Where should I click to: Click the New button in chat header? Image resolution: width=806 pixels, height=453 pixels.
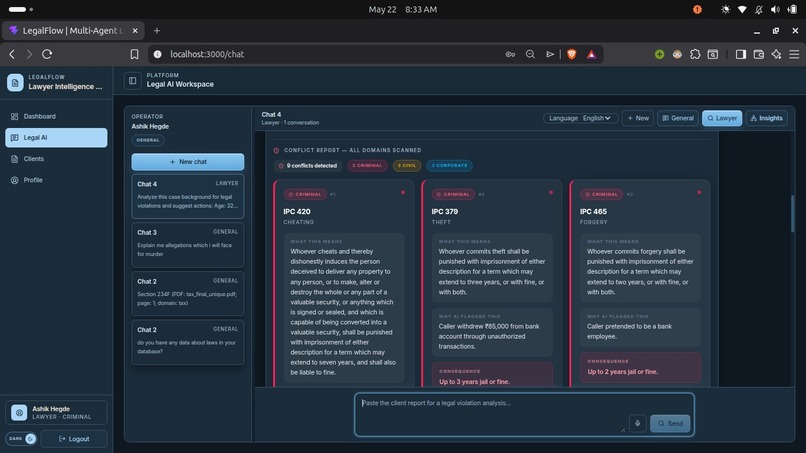tap(638, 118)
